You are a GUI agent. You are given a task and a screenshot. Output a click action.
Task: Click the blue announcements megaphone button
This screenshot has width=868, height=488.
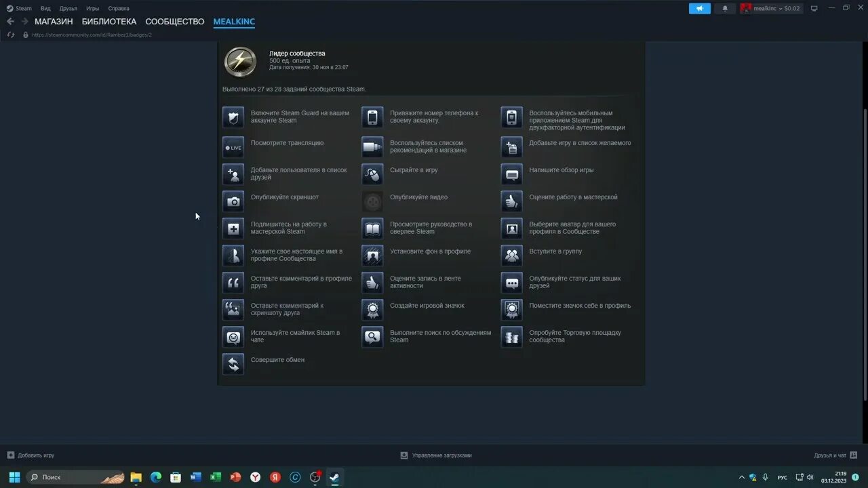coord(700,9)
